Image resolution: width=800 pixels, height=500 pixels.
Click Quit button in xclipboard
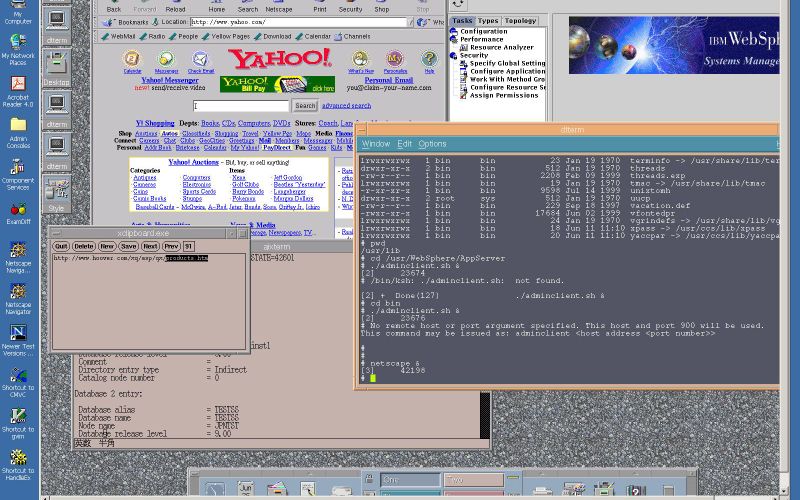click(x=61, y=246)
